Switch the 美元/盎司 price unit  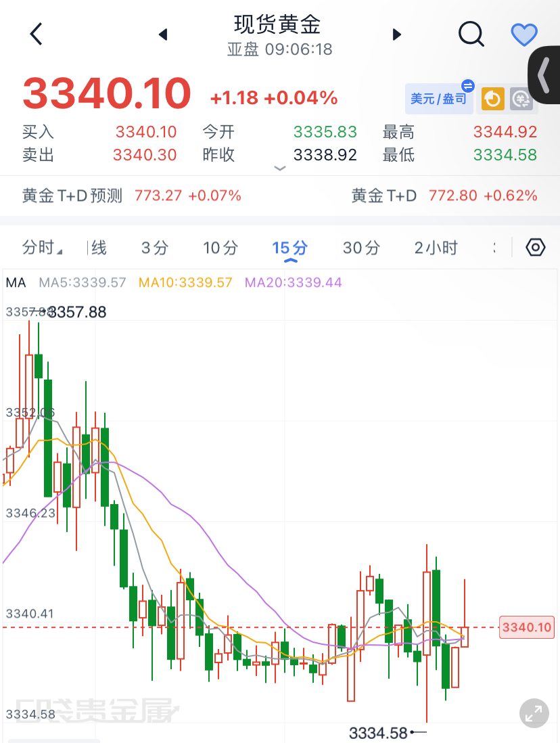point(439,99)
